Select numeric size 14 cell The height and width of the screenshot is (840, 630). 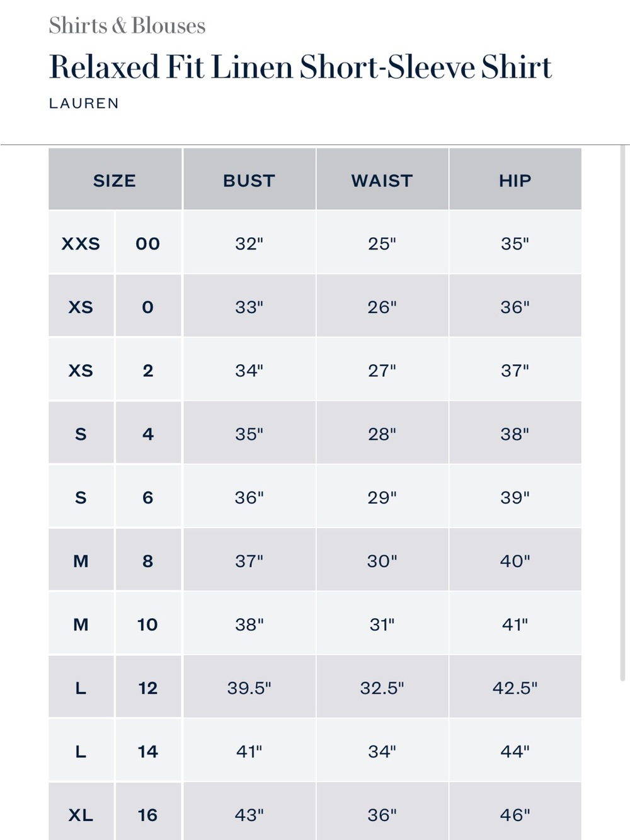click(148, 751)
